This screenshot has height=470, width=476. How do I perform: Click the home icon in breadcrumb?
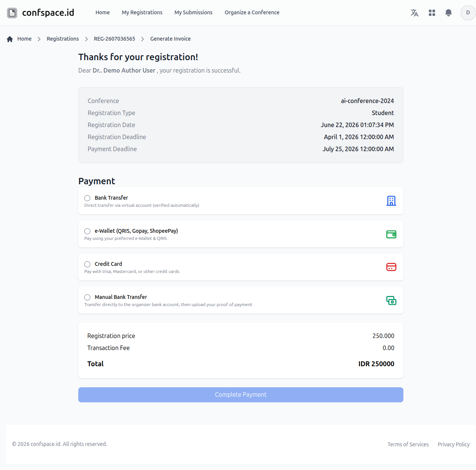click(10, 39)
